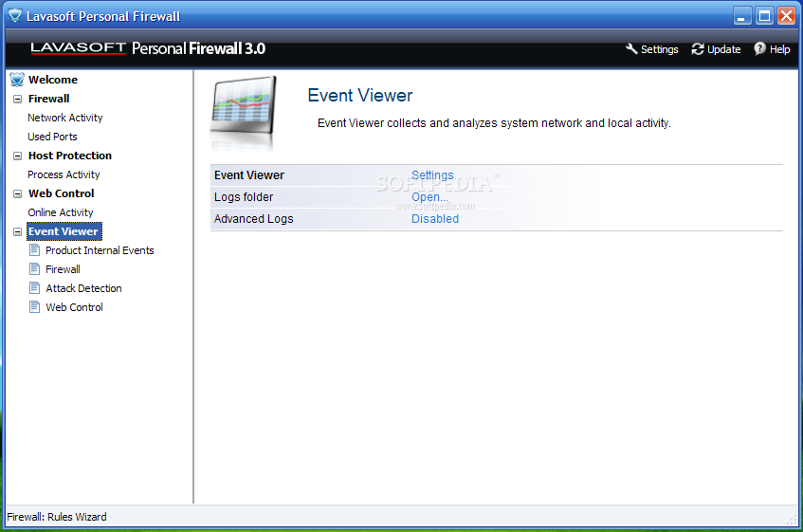Click the Event Viewer row label
The width and height of the screenshot is (803, 532).
click(x=249, y=175)
